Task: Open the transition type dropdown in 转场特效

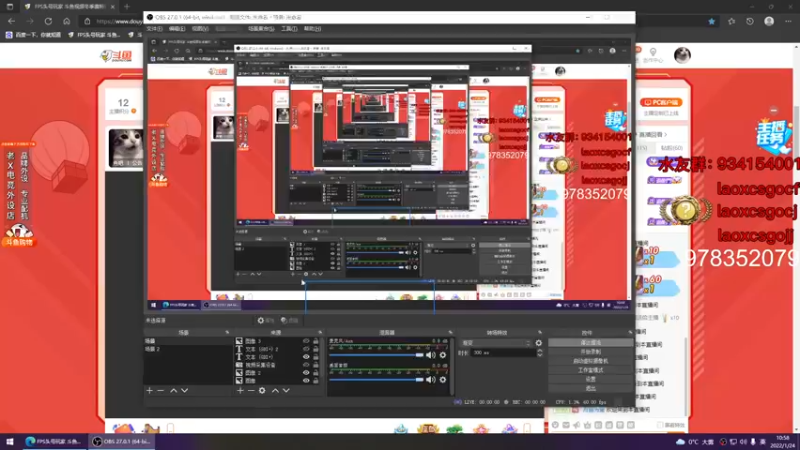Action: (x=495, y=343)
